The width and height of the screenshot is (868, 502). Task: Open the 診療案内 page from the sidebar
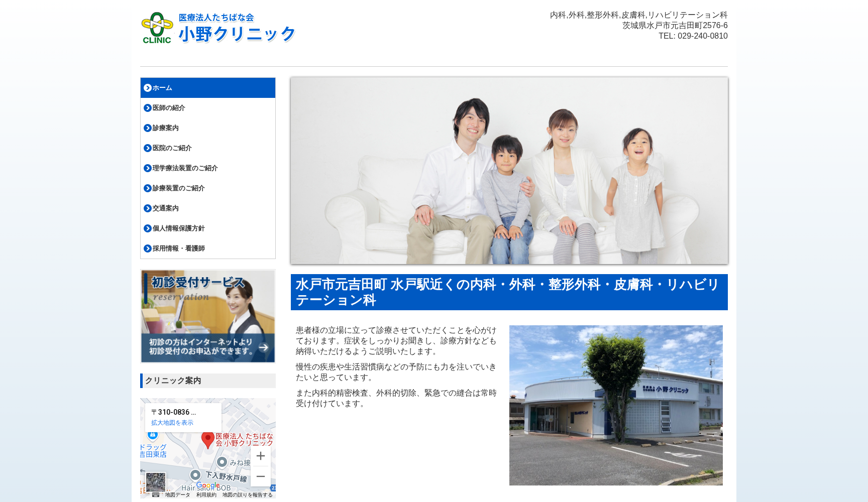click(165, 128)
